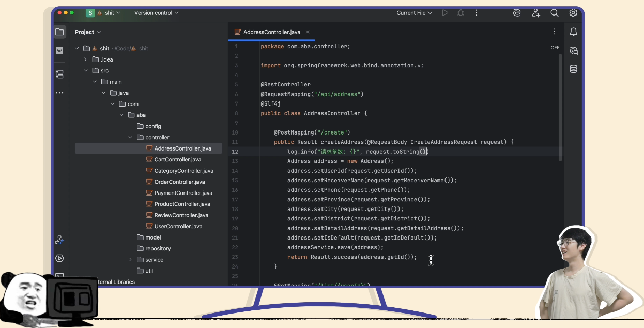The image size is (644, 328).
Task: Open the Structure tool window icon
Action: tap(59, 74)
